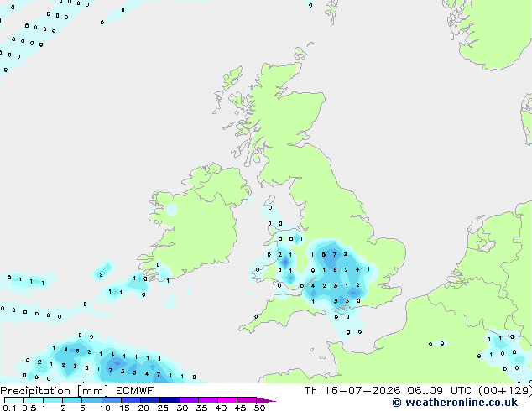Click the '25' legend scale value
The width and height of the screenshot is (532, 411).
[163, 408]
